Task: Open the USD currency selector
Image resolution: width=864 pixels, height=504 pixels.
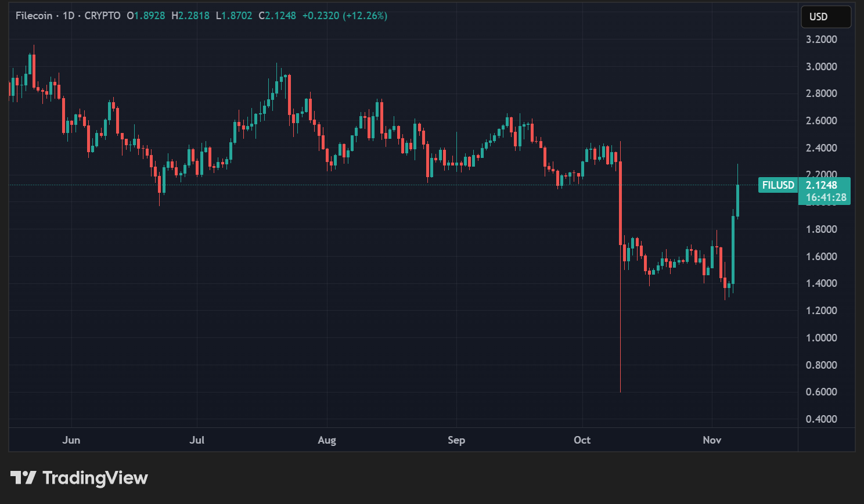Action: (826, 16)
